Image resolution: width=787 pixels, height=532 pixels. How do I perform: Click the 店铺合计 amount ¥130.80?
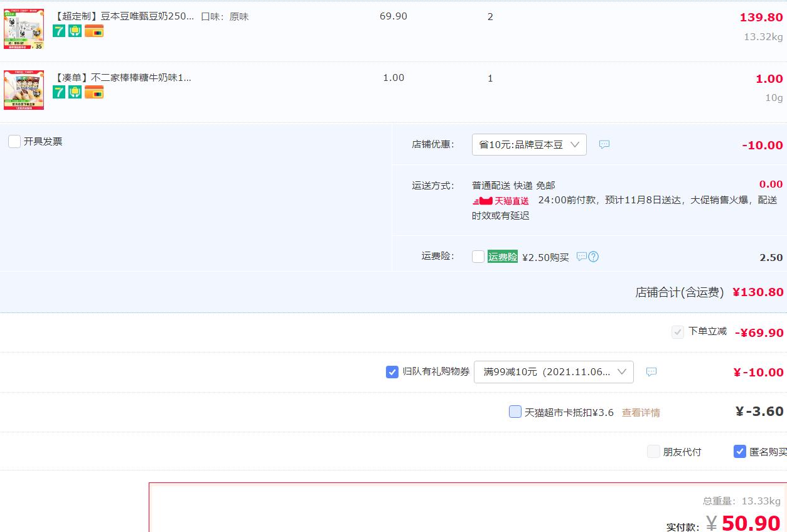(x=758, y=292)
